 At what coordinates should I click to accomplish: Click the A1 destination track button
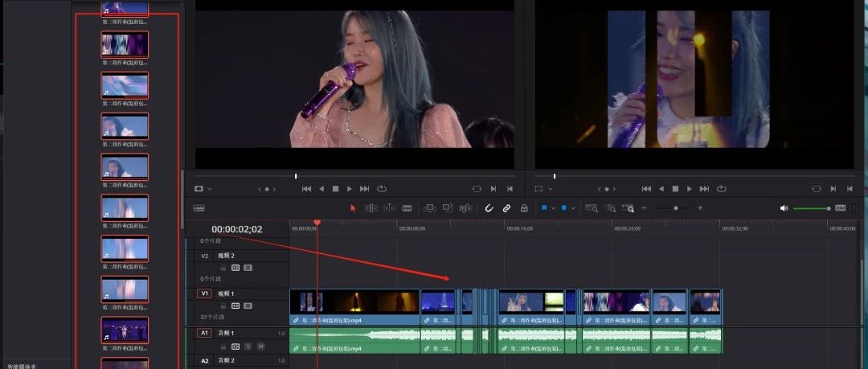204,333
